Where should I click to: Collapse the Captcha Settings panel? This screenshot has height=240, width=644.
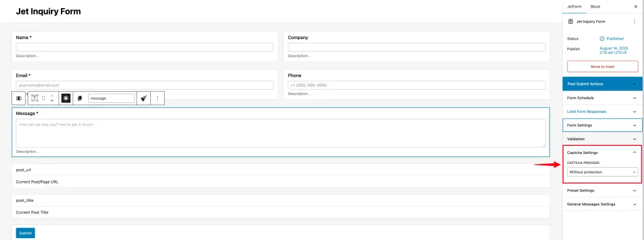point(602,153)
